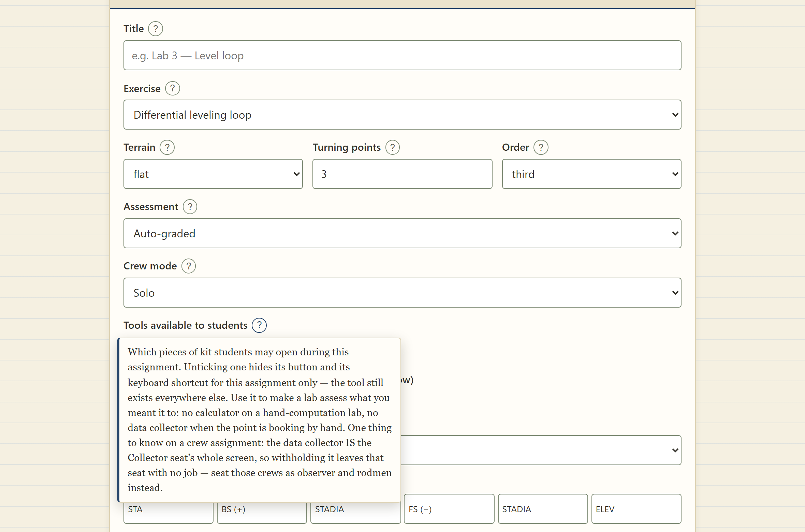Open the Assessment help tooltip
This screenshot has height=532, width=805.
tap(190, 207)
